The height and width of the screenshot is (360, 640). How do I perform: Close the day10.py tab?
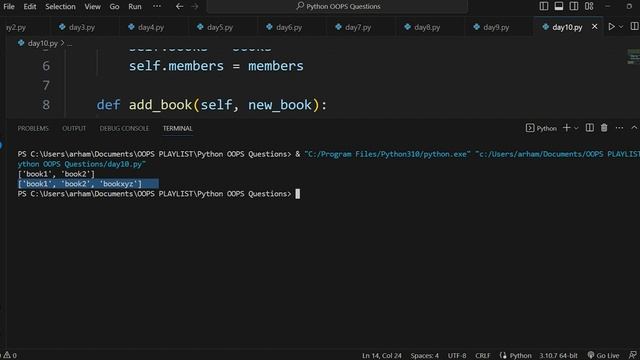(595, 27)
